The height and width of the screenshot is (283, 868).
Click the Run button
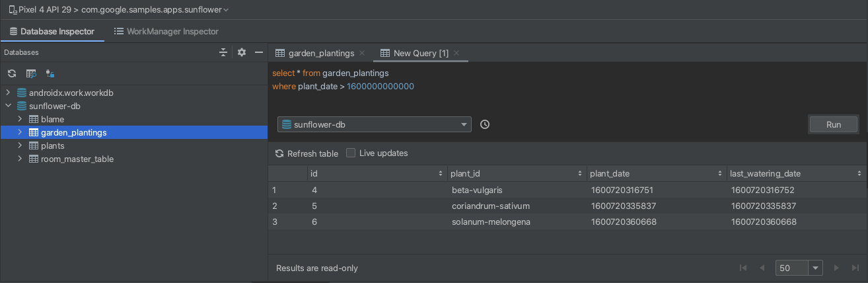[x=833, y=124]
